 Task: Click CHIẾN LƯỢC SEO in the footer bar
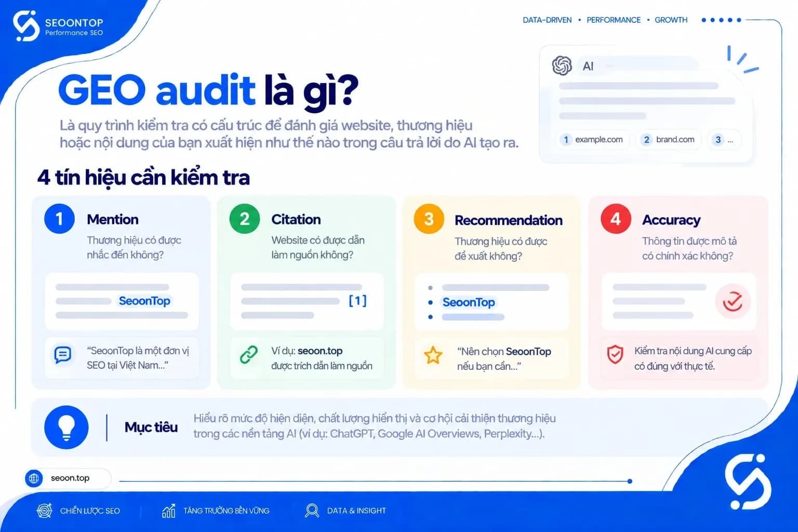click(x=90, y=511)
